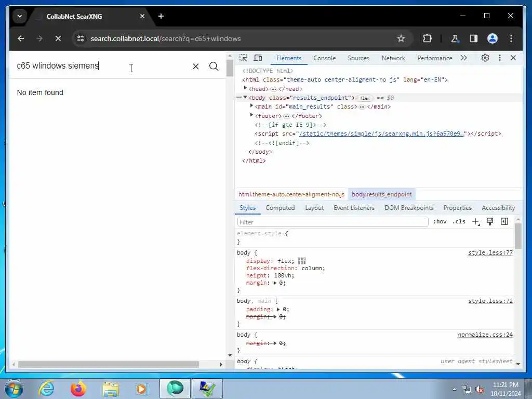Expand padding shorthand in body, main rule

[x=278, y=309]
